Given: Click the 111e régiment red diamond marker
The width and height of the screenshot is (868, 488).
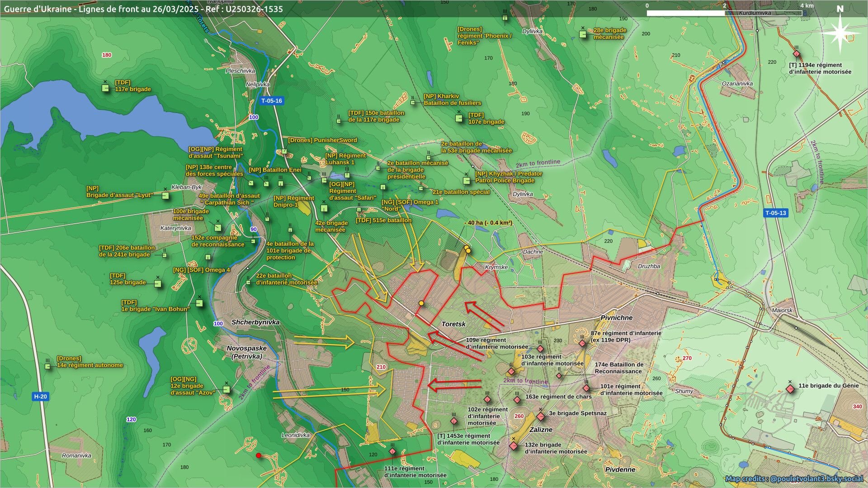Looking at the screenshot, I should (392, 451).
